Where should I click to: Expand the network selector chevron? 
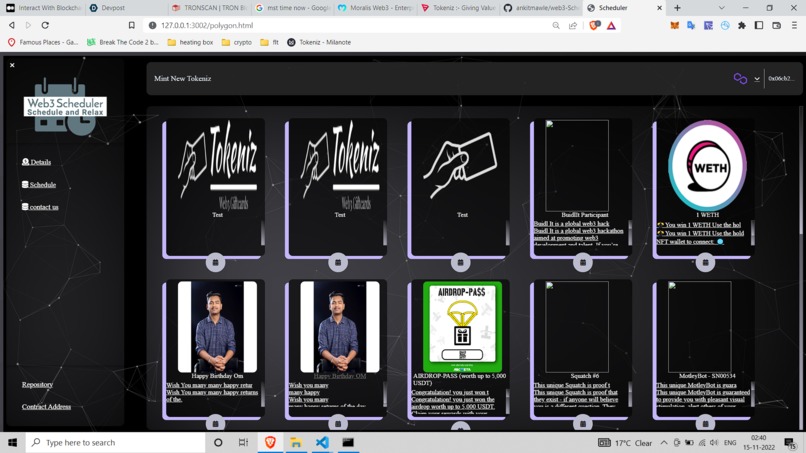pyautogui.click(x=757, y=79)
